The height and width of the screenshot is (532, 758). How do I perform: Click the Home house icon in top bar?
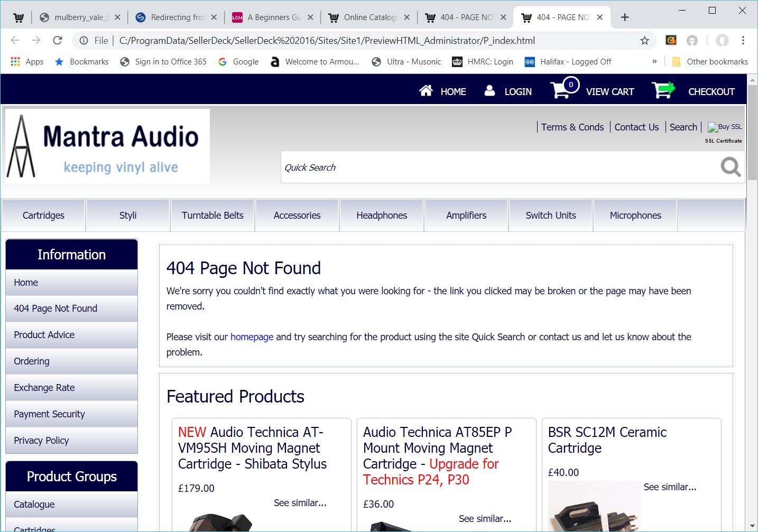coord(426,91)
